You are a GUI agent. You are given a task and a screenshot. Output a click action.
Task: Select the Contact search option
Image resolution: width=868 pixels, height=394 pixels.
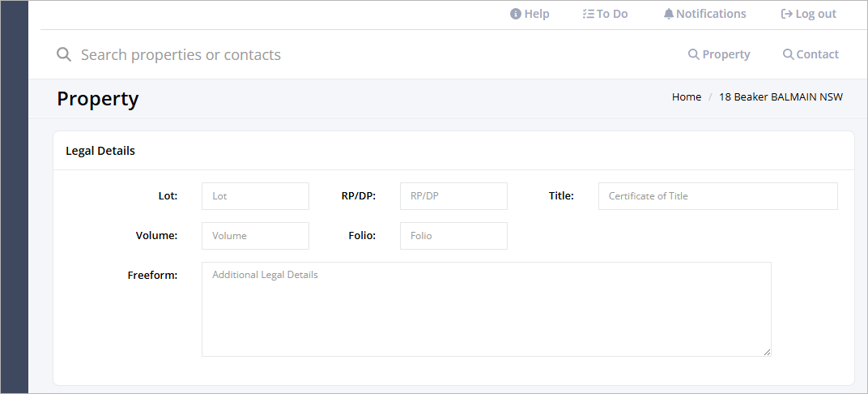coord(811,54)
